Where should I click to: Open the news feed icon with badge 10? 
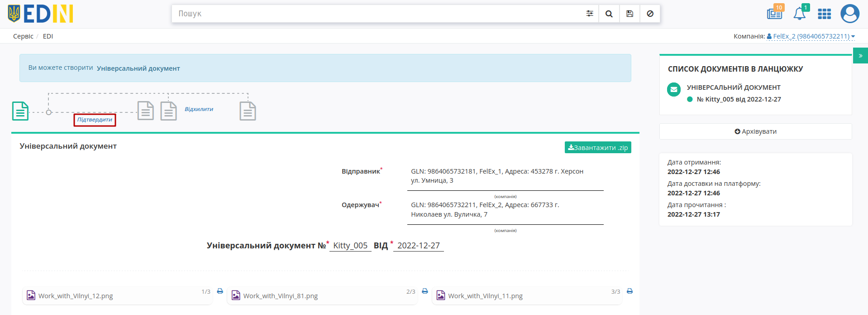coord(775,13)
